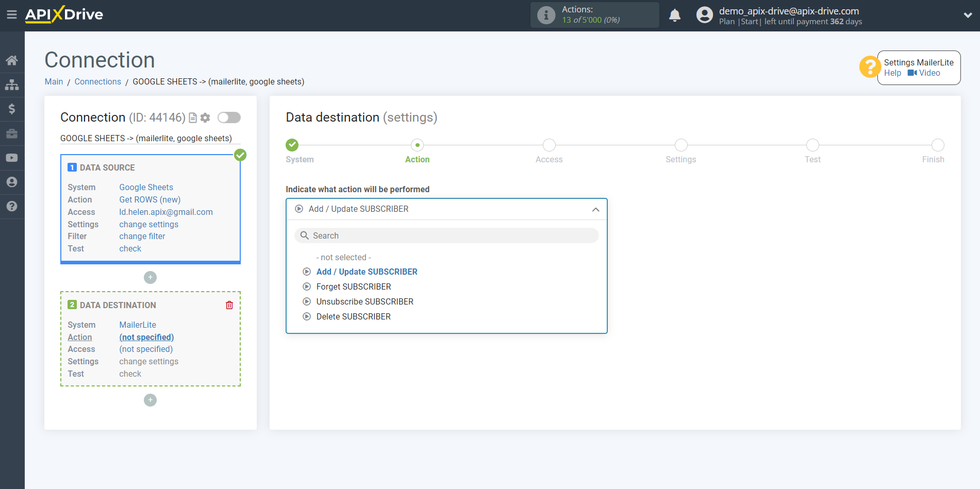Select the - not selected - option
The width and height of the screenshot is (980, 489).
pos(343,257)
